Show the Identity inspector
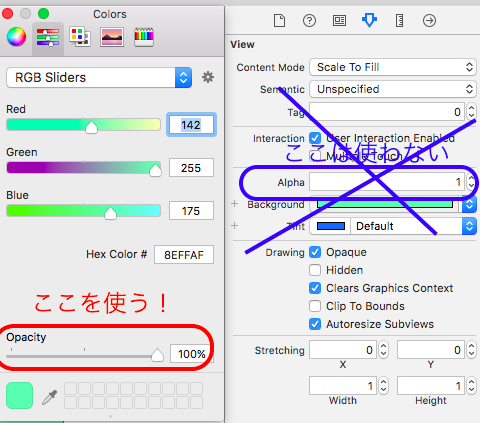 [339, 21]
